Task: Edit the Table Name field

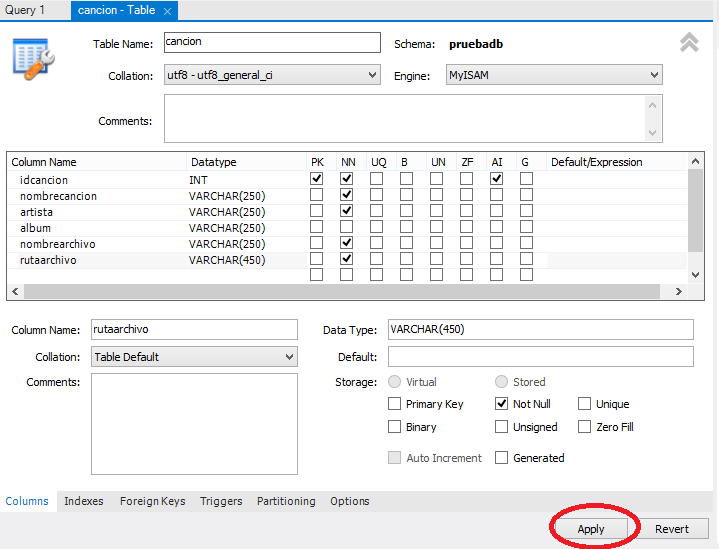Action: coord(272,43)
